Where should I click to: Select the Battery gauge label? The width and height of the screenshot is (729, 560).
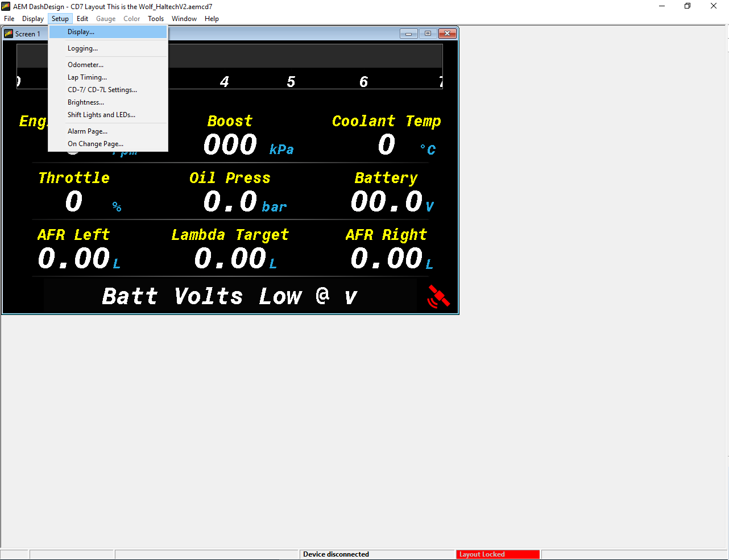coord(386,178)
